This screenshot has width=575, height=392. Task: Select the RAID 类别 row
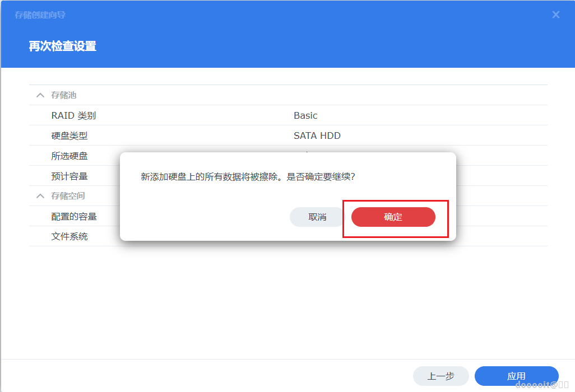click(168, 115)
